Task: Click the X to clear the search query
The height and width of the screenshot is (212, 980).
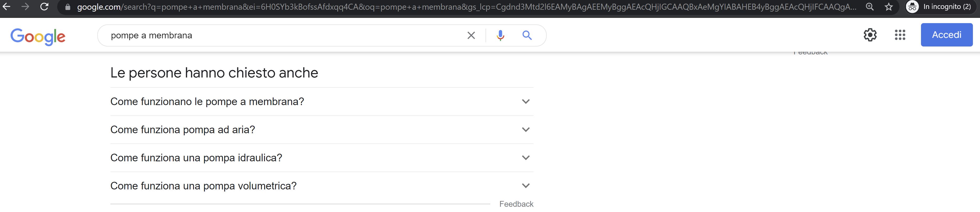Action: click(x=471, y=35)
